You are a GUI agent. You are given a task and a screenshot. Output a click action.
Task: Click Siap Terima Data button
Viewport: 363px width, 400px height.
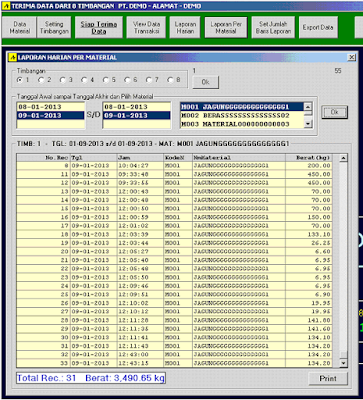[99, 28]
